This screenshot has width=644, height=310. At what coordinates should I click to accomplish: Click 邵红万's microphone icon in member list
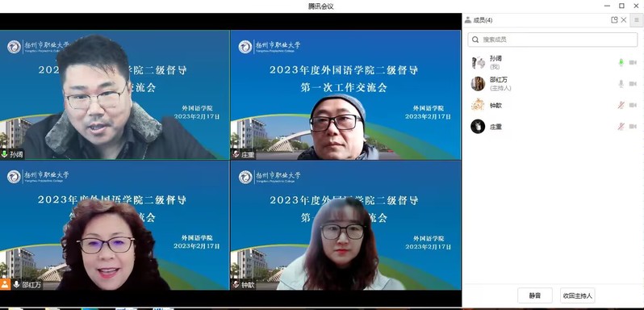coord(621,84)
